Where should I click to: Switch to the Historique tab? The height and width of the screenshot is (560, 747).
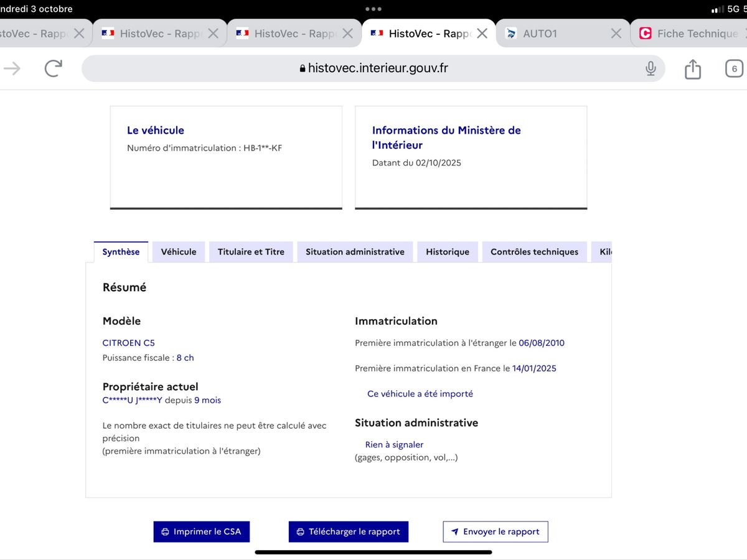[447, 251]
